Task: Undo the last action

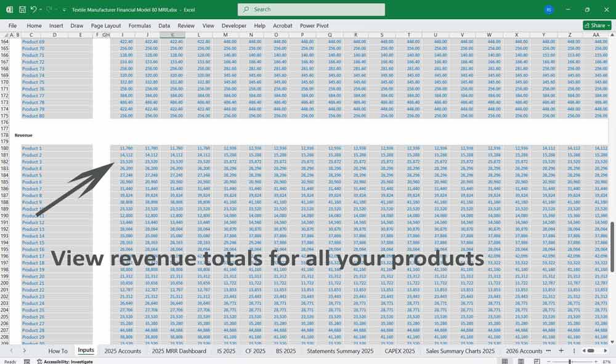Action: pos(34,9)
